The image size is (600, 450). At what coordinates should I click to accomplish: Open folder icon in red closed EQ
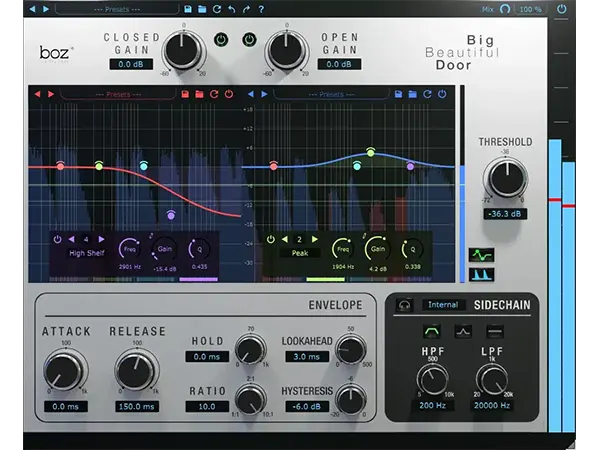[199, 94]
